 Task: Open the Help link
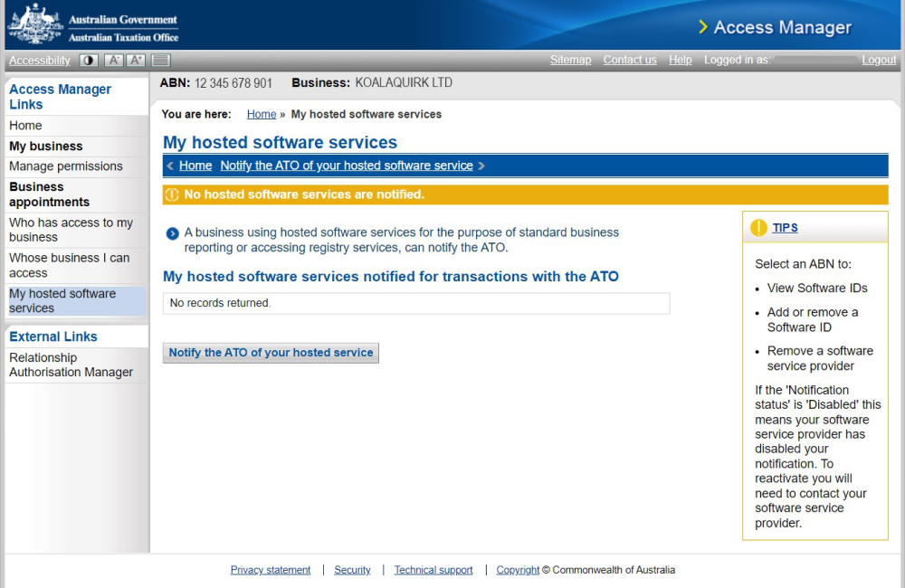(x=680, y=60)
